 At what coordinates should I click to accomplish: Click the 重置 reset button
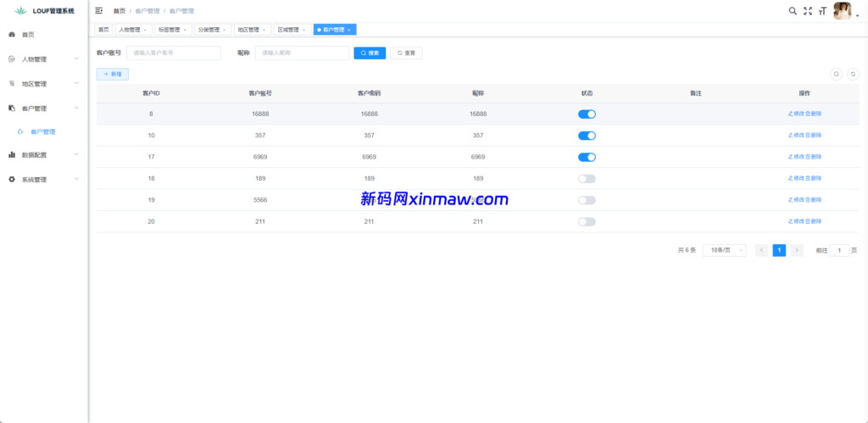coord(406,53)
